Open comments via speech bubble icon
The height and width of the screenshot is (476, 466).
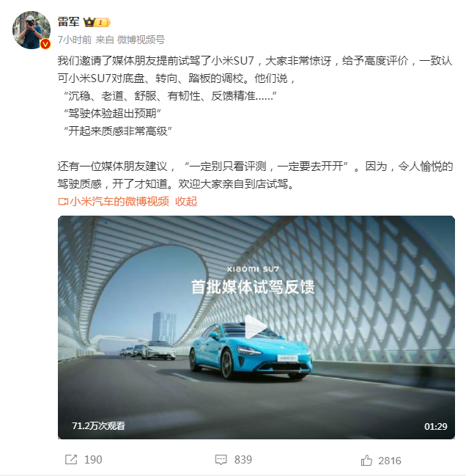[x=221, y=460]
